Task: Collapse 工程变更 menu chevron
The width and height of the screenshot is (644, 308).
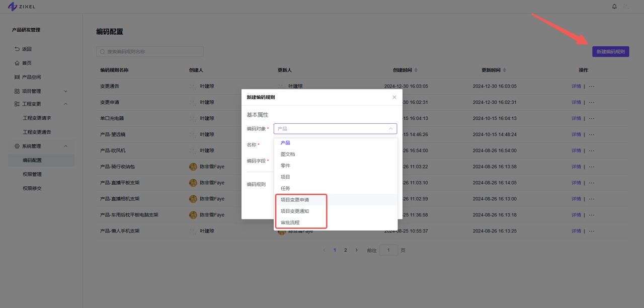Action: (x=66, y=104)
